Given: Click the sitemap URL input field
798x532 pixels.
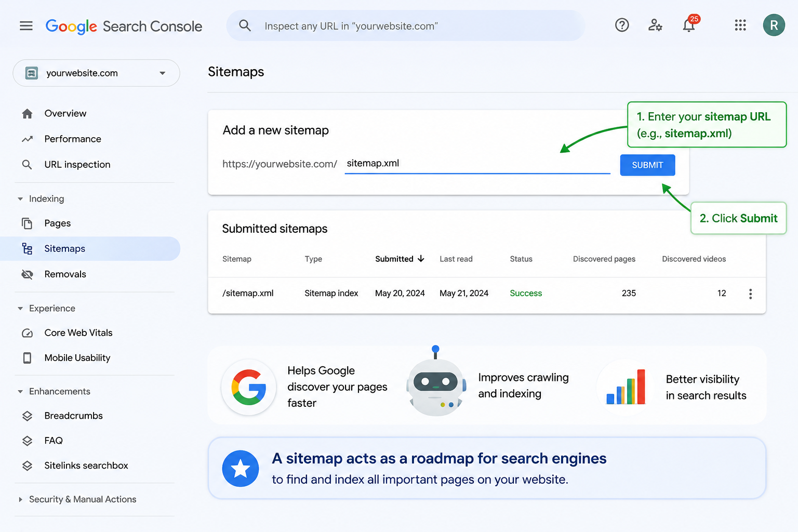Looking at the screenshot, I should pos(477,164).
